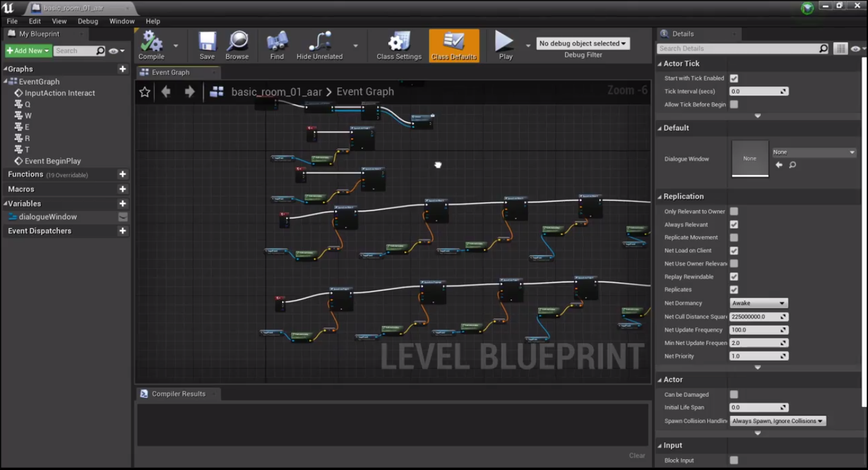
Task: Clear the compiler results
Action: (637, 455)
